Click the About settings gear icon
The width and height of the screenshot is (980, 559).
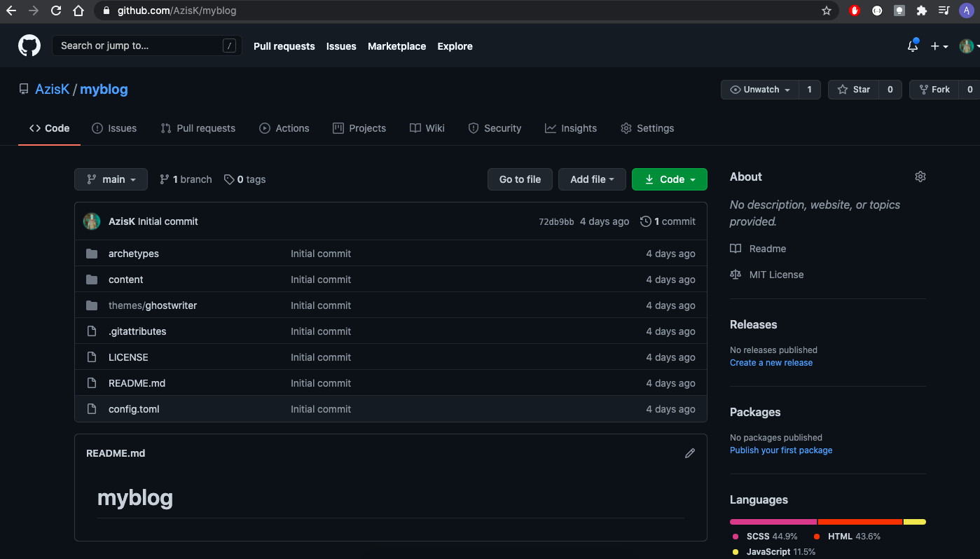pos(920,177)
